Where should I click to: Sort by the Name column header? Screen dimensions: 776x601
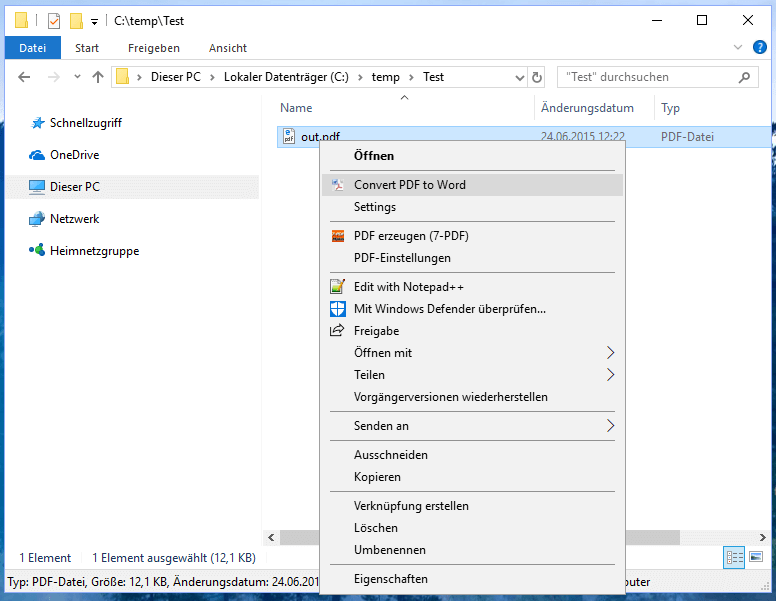[296, 108]
